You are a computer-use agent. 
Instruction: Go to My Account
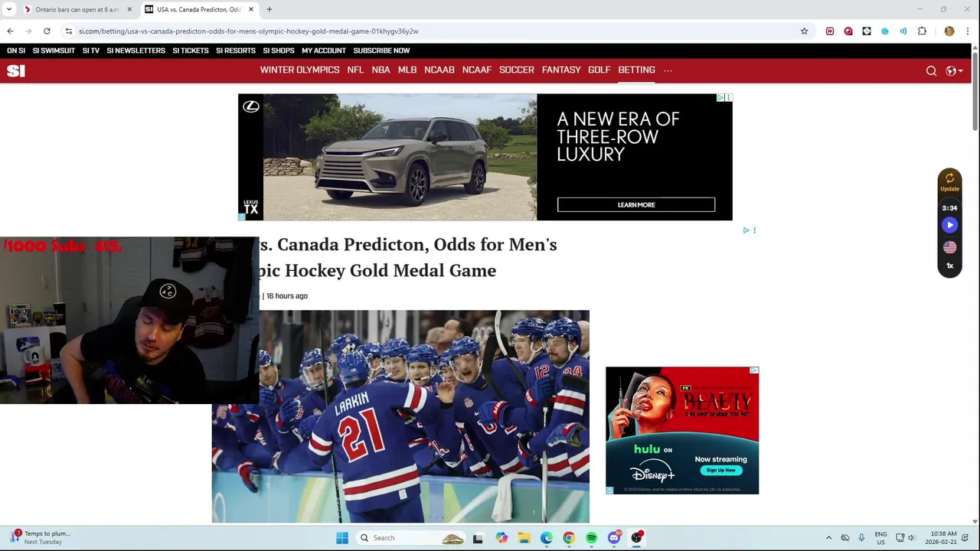point(324,51)
